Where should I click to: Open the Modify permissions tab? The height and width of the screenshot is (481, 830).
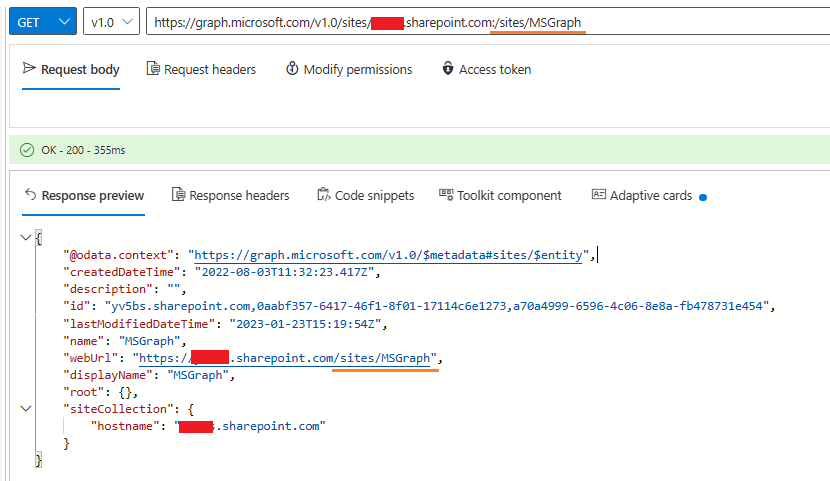349,69
